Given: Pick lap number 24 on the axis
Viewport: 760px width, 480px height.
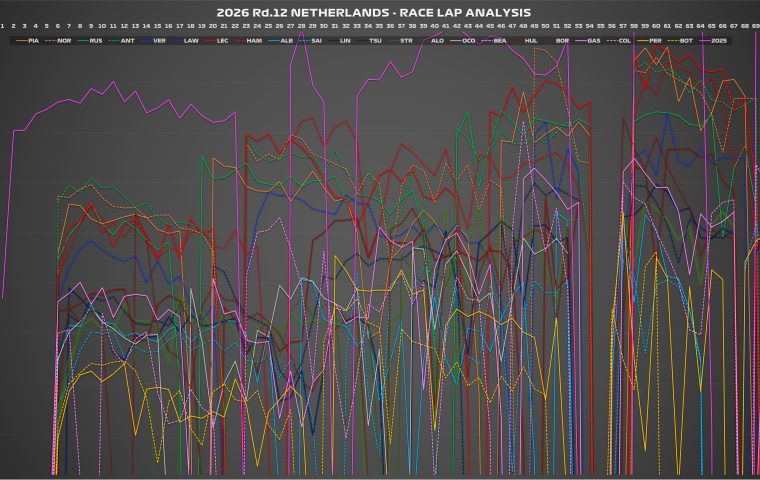Looking at the screenshot, I should pos(257,26).
